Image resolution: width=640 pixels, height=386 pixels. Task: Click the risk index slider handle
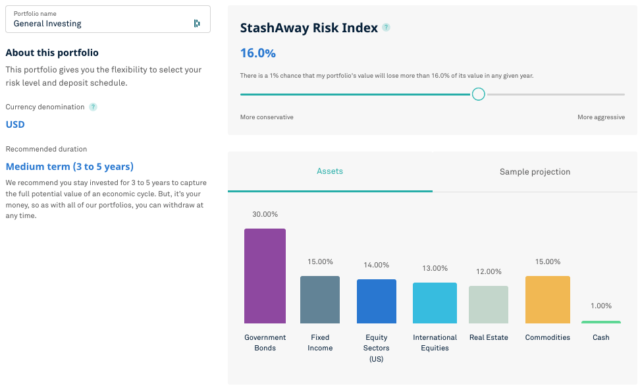click(x=478, y=94)
